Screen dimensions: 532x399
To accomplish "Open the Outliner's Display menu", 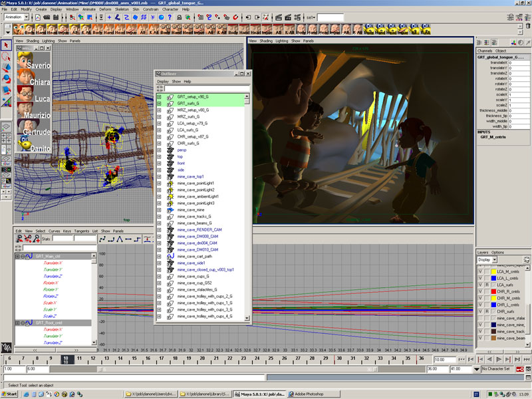I will tap(163, 81).
